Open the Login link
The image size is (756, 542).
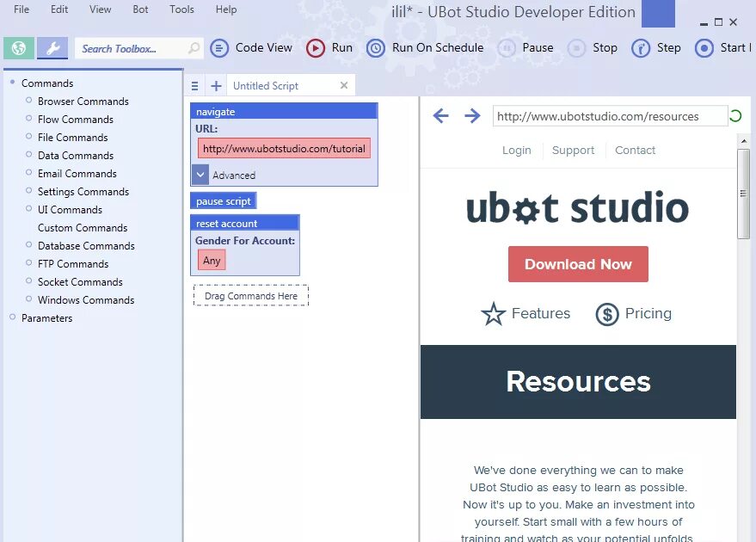pyautogui.click(x=516, y=150)
